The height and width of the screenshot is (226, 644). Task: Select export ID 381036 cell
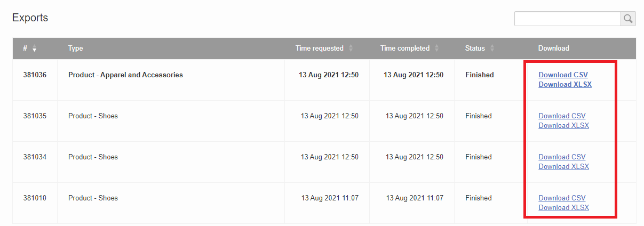pyautogui.click(x=35, y=75)
